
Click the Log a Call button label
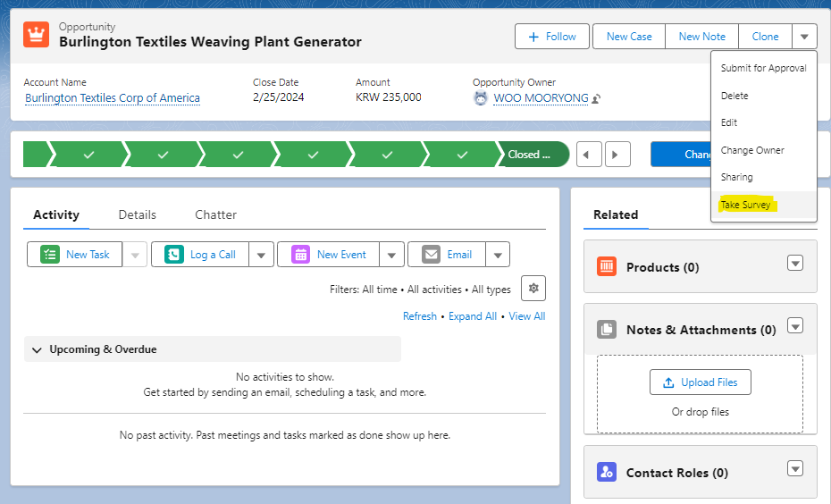213,255
